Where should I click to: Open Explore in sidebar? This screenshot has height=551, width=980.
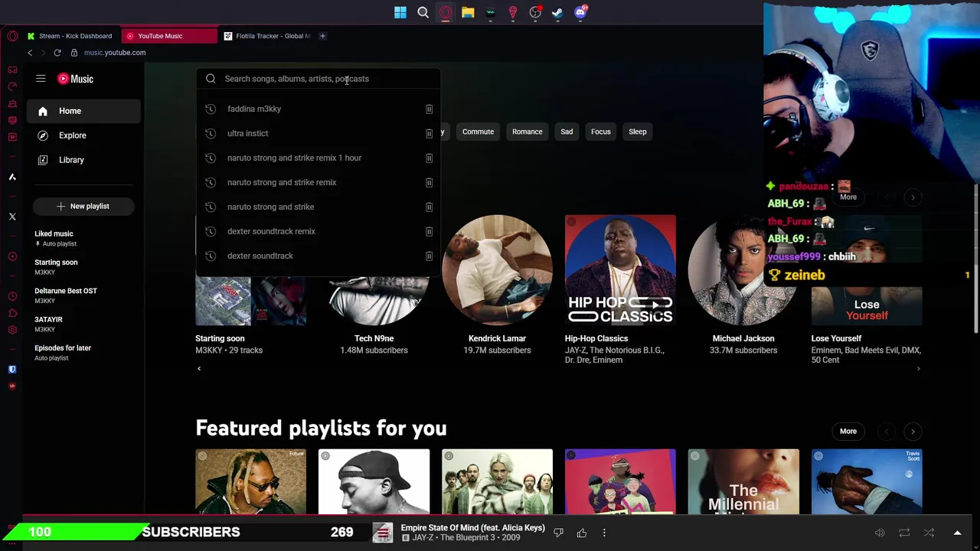[x=84, y=135]
